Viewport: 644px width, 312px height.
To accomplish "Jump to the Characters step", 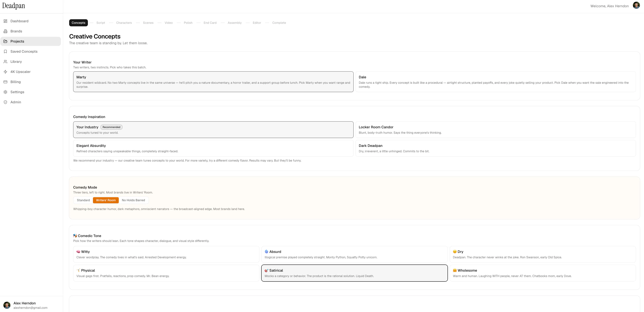I will (124, 23).
